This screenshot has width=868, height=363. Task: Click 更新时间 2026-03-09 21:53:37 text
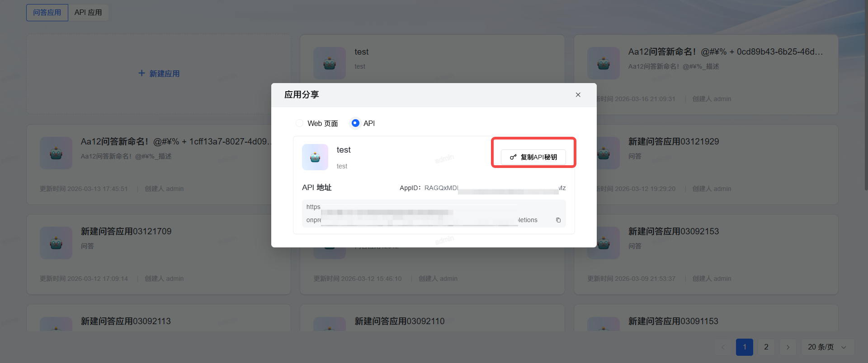(631, 279)
